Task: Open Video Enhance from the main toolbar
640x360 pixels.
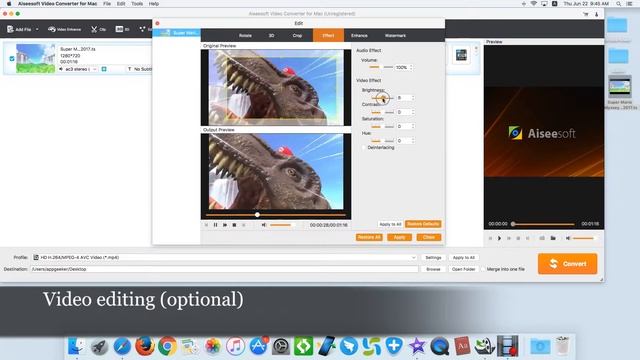Action: [64, 29]
